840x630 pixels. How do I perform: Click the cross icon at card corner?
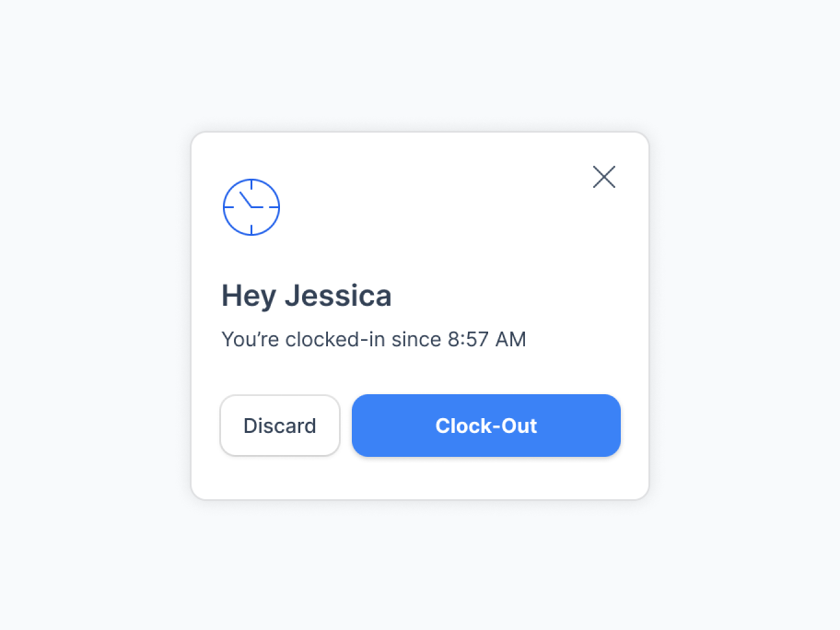pyautogui.click(x=604, y=177)
